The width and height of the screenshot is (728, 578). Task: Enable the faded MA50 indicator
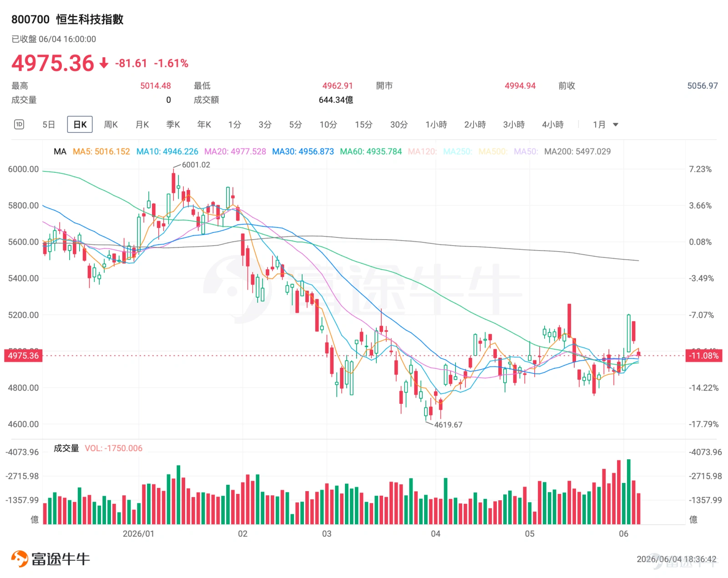click(x=526, y=151)
